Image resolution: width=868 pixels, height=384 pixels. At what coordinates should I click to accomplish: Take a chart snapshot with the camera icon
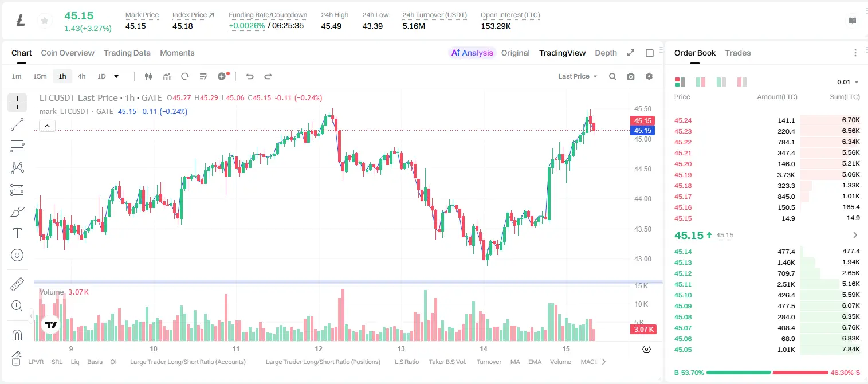tap(631, 76)
